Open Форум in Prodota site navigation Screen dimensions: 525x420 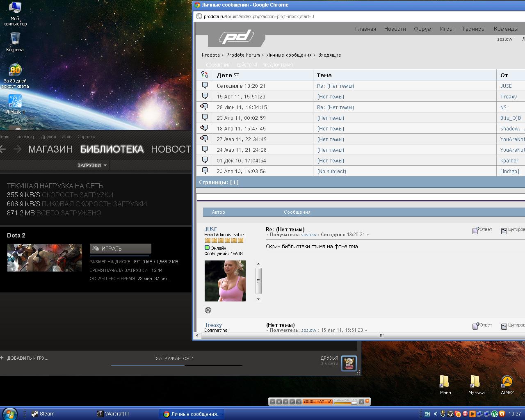[x=422, y=29]
